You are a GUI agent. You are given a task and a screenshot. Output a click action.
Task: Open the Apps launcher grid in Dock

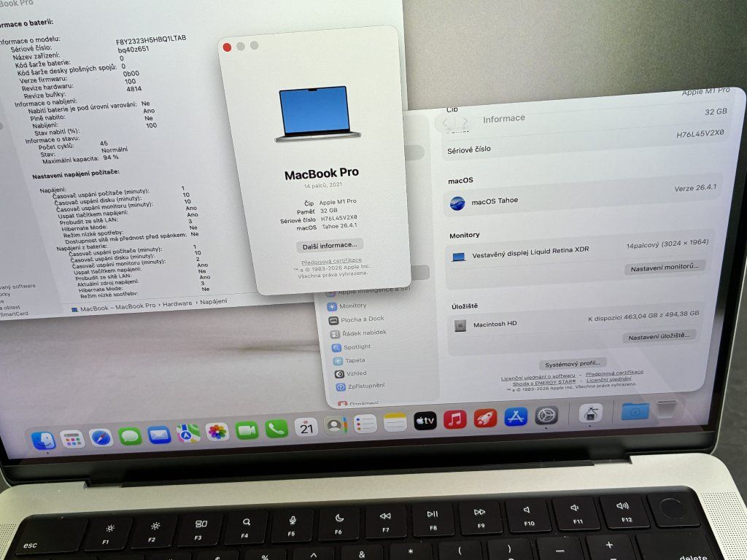tap(72, 439)
